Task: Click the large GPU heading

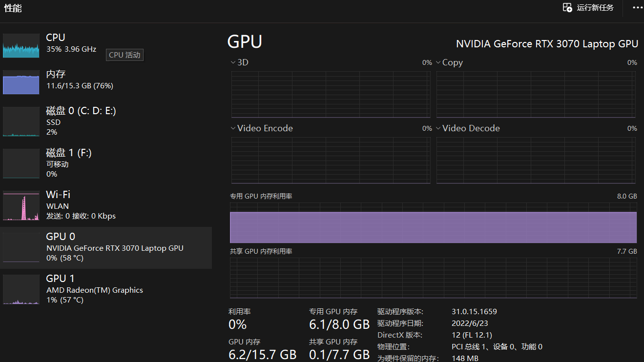Action: [245, 42]
